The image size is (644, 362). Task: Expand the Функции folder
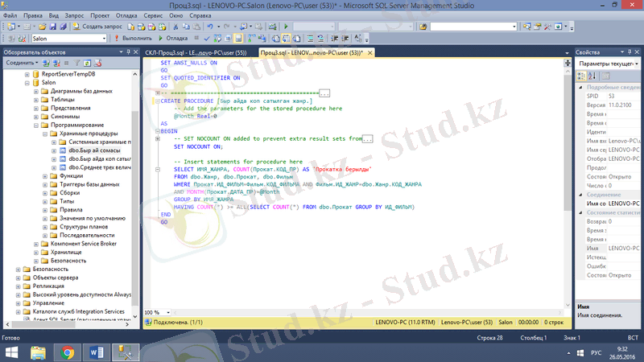pyautogui.click(x=45, y=176)
